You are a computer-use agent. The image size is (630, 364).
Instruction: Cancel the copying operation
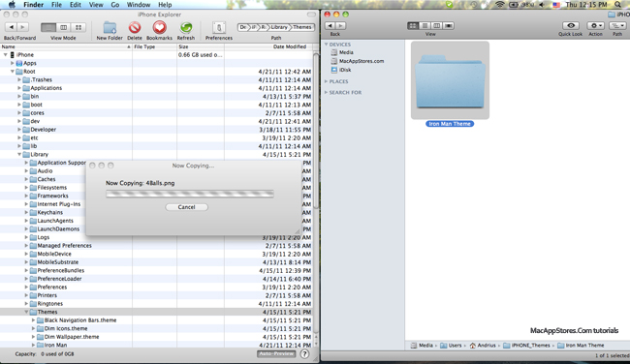(x=186, y=207)
